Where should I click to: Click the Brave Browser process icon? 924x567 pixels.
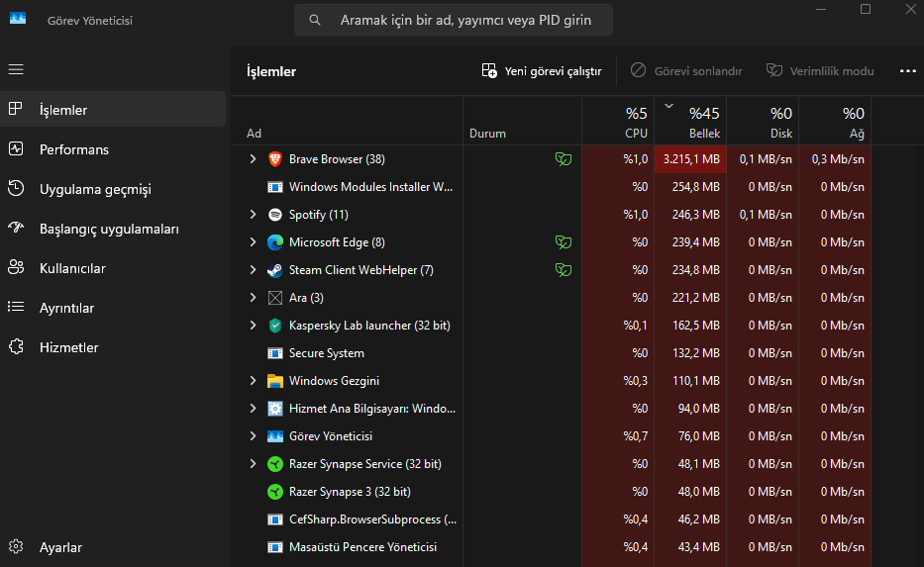[275, 159]
